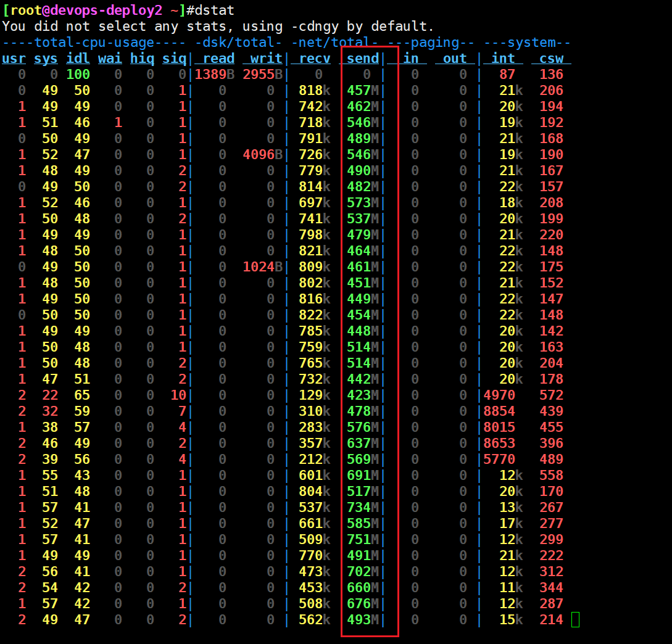Select the 'siq' column header

coord(175,58)
